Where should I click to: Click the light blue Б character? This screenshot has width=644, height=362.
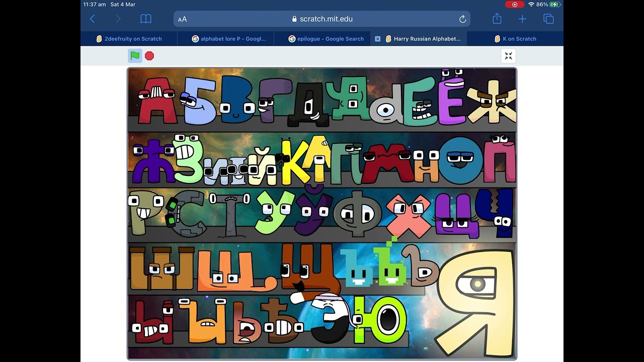pos(200,101)
